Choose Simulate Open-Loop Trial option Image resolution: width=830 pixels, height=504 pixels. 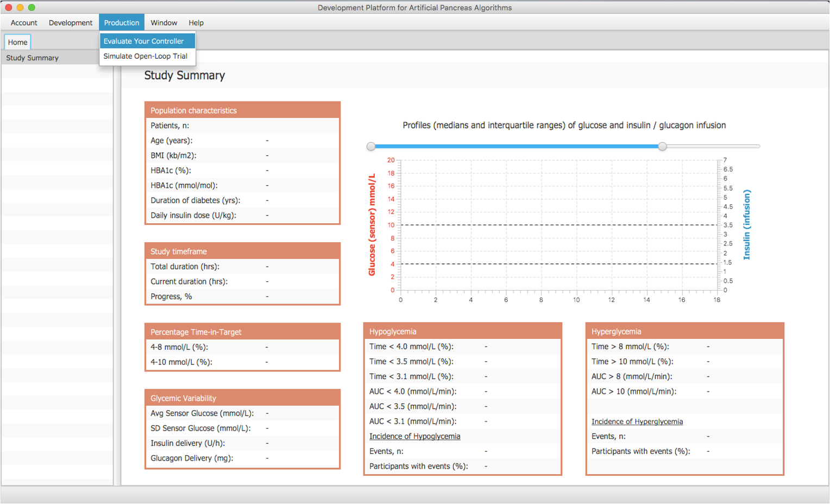tap(145, 56)
